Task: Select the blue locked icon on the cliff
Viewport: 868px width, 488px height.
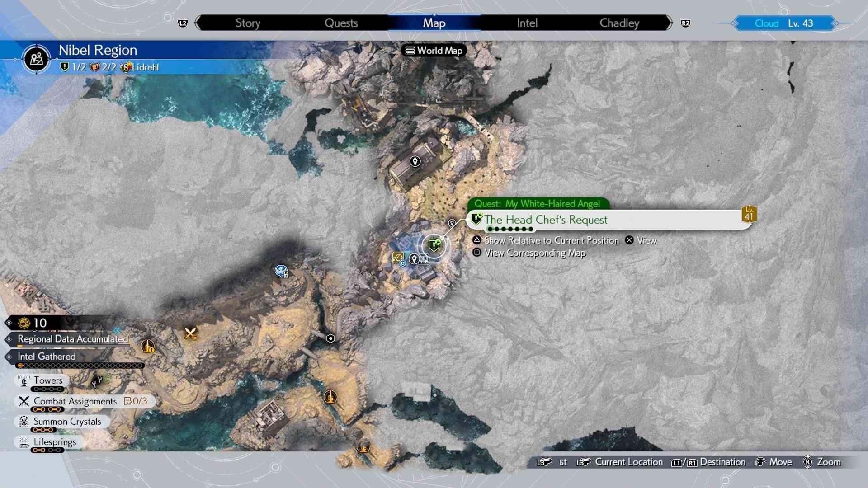Action: [x=281, y=271]
